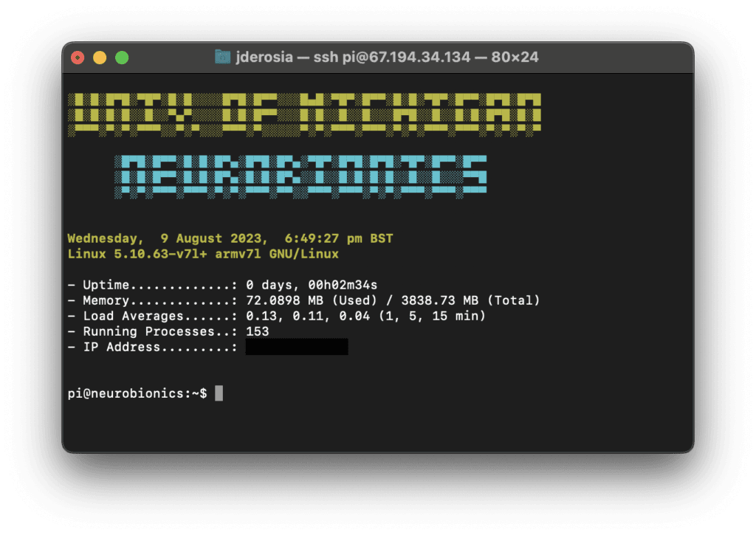Click the folder proxy icon in title bar
756x535 pixels.
(x=222, y=58)
